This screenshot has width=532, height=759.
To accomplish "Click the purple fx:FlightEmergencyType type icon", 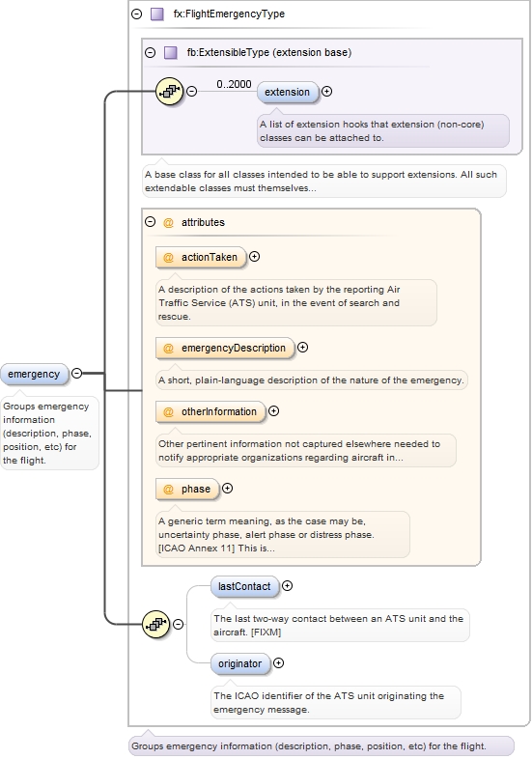I will pyautogui.click(x=156, y=14).
